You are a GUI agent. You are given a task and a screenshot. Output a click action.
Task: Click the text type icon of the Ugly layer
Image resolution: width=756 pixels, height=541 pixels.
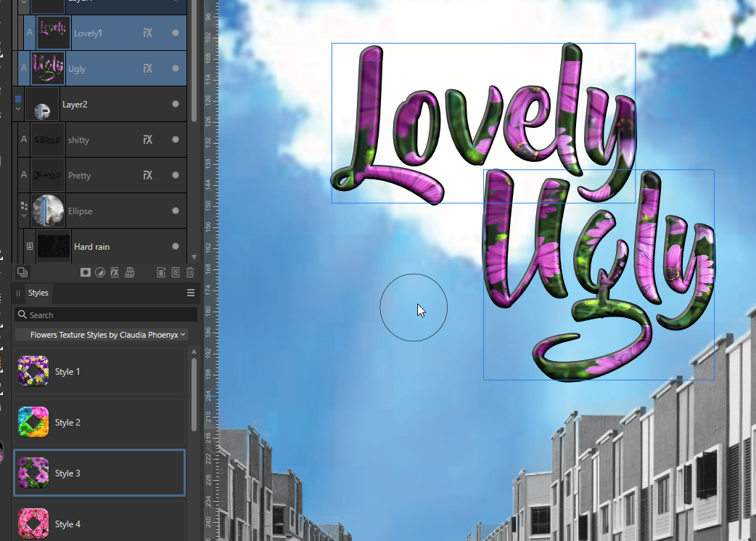(x=24, y=68)
